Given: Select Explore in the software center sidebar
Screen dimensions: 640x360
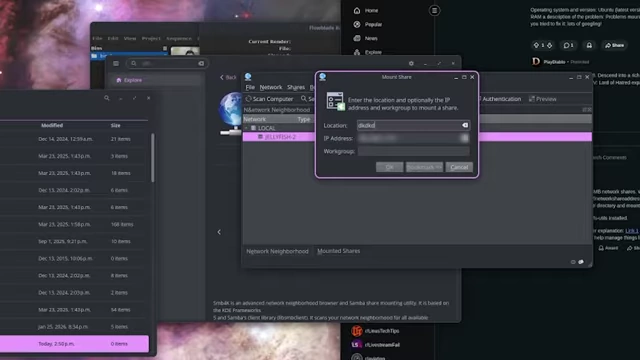Looking at the screenshot, I should (x=156, y=80).
